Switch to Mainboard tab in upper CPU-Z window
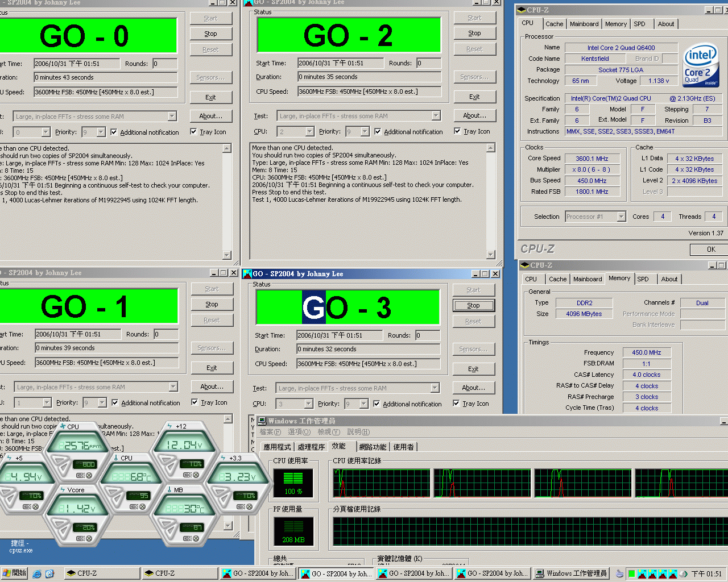Screen dimensions: 728x582 coord(584,24)
